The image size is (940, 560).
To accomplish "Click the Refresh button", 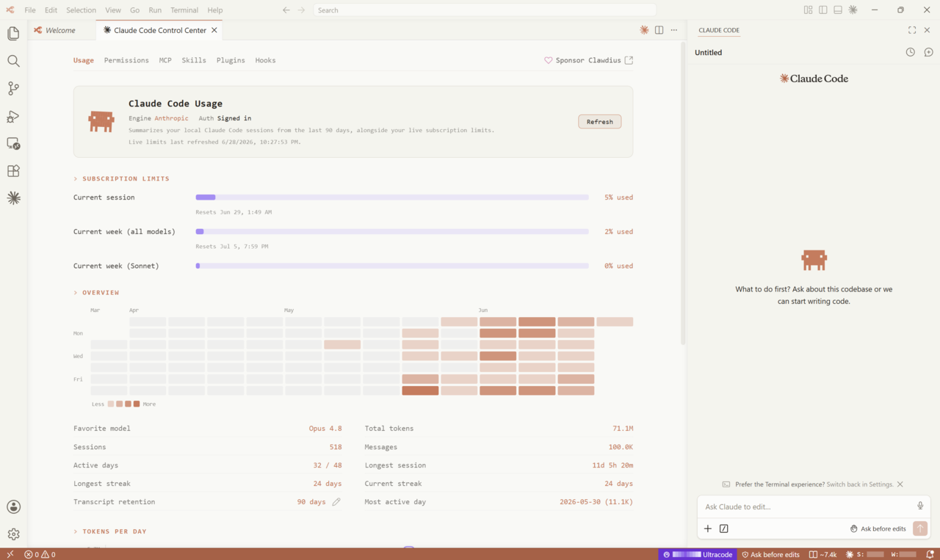I will (599, 122).
